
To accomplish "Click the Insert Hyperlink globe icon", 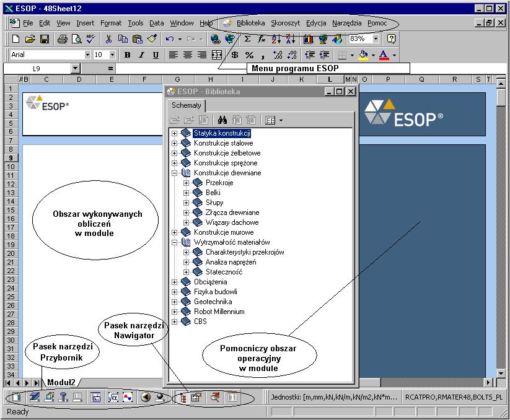I will [x=215, y=39].
